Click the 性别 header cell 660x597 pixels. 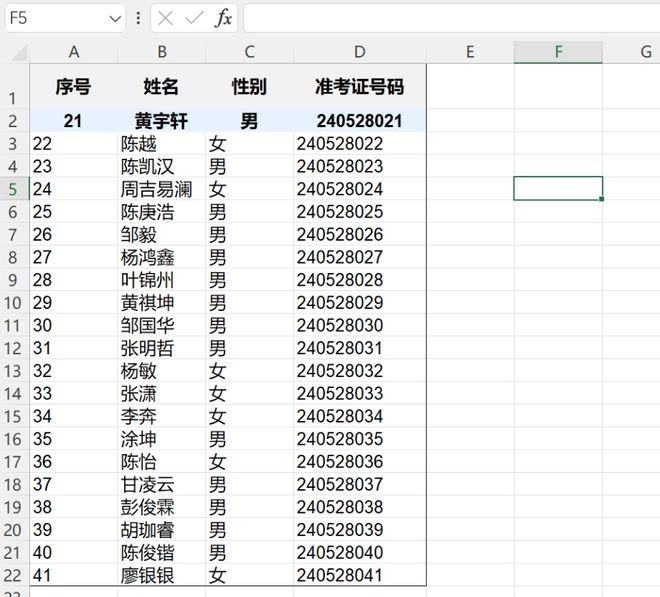pos(250,86)
